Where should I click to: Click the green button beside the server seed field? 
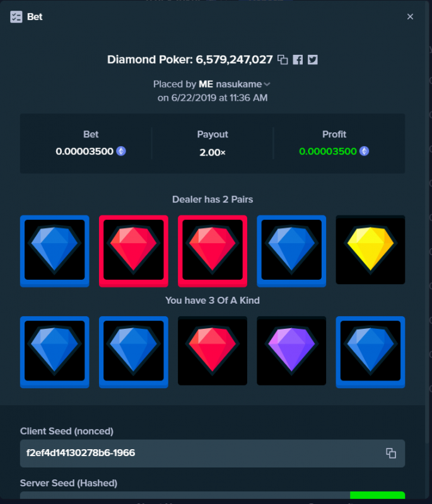(x=377, y=495)
